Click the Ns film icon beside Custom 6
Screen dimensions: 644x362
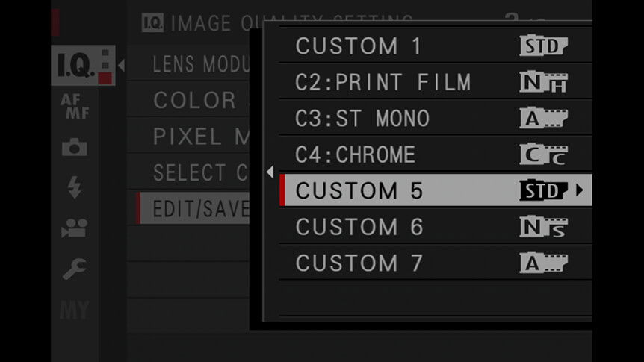543,227
